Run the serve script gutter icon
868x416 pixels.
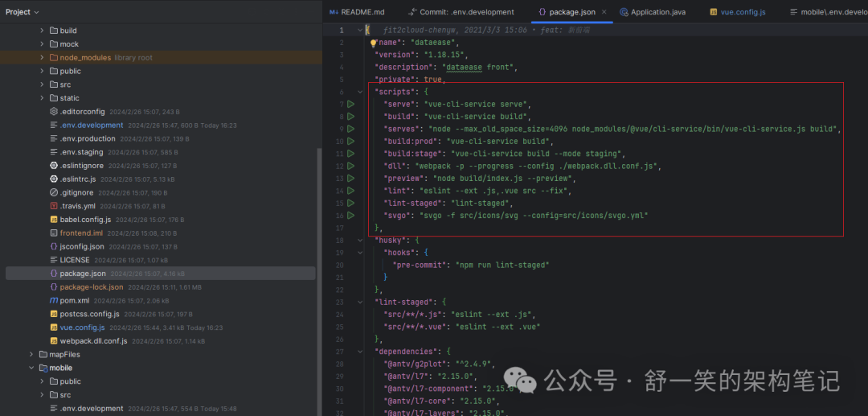[x=350, y=104]
